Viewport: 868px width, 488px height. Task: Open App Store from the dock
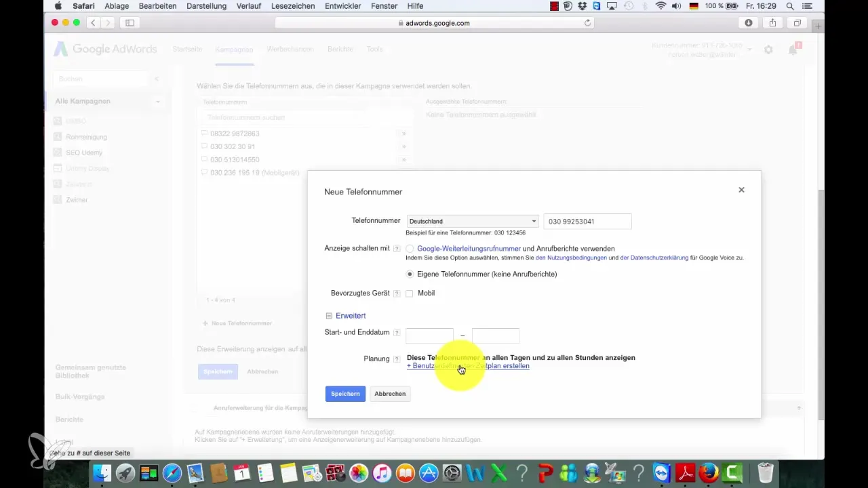(x=429, y=472)
